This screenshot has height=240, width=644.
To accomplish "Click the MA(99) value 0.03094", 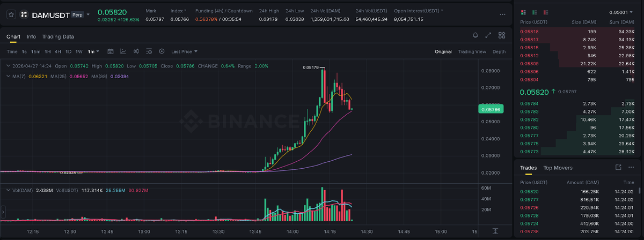I will [119, 77].
